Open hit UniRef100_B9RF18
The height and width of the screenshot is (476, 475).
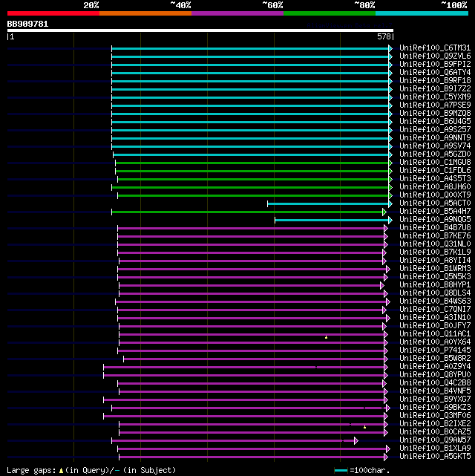(x=435, y=80)
